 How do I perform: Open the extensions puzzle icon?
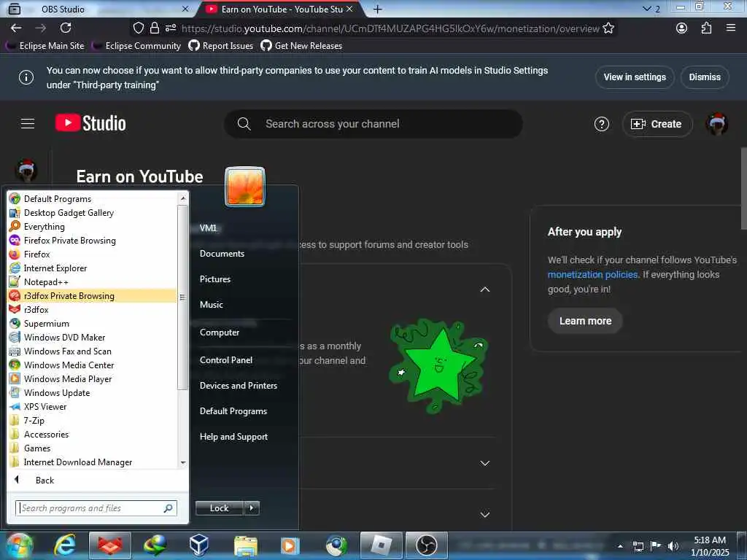click(x=706, y=28)
